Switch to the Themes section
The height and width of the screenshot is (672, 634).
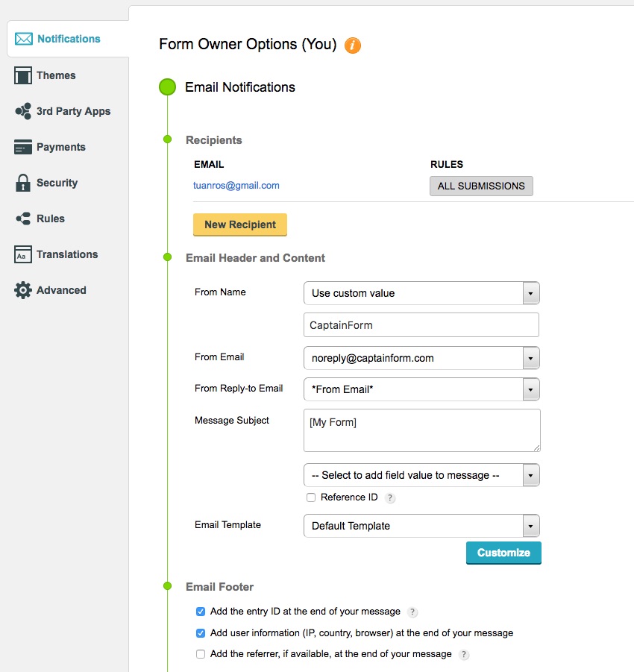point(56,75)
